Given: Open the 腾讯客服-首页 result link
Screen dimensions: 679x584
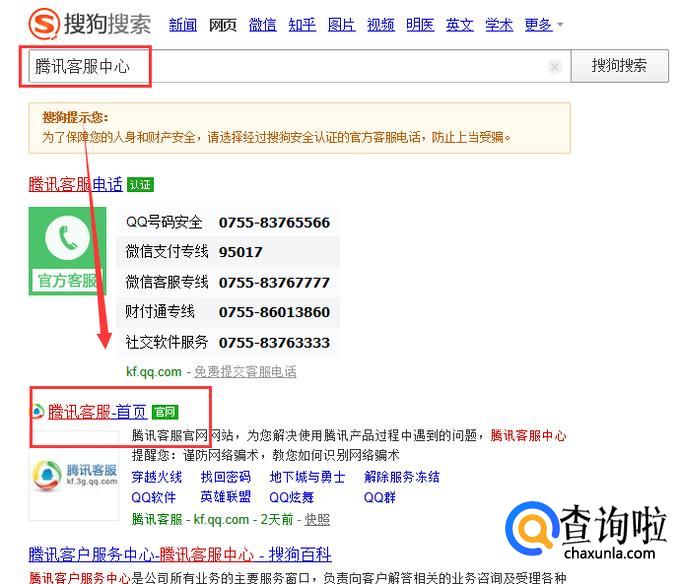Looking at the screenshot, I should click(97, 411).
